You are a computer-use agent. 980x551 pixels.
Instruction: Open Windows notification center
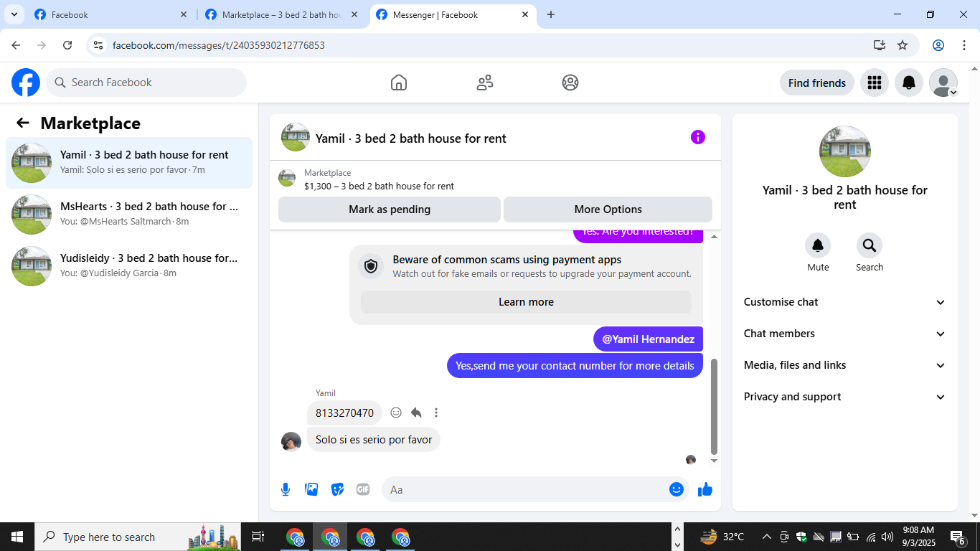pos(958,537)
